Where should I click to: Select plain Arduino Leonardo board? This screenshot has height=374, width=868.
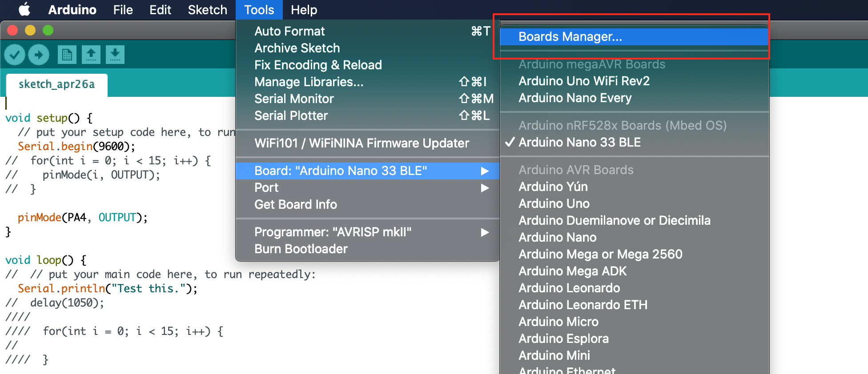coord(634,288)
